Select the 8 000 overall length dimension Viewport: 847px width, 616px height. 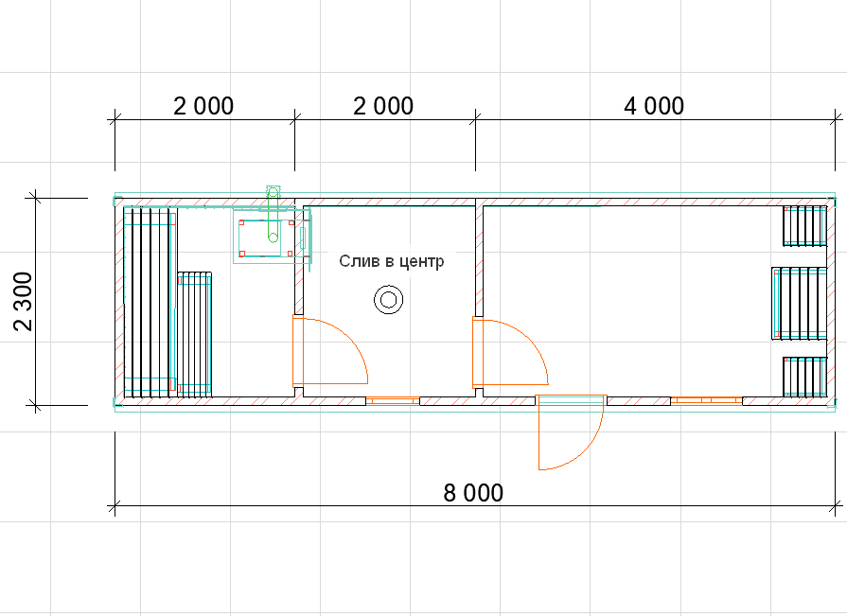click(473, 493)
